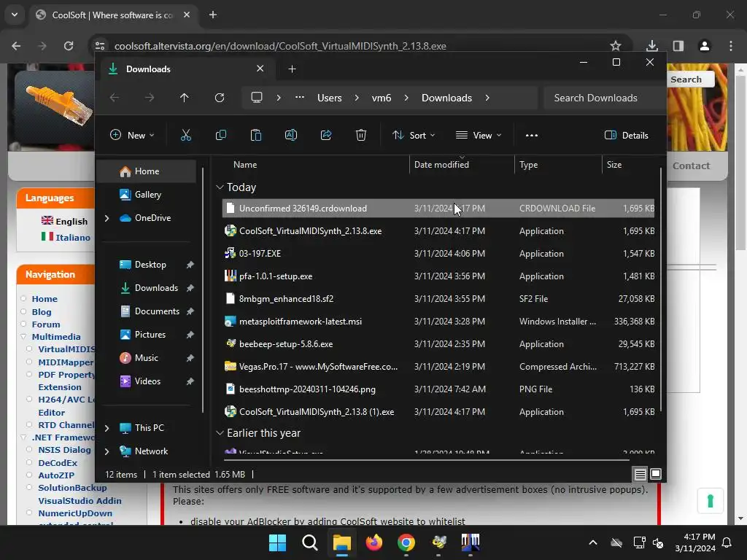Select metasploitframework-latest.msi file

(x=438, y=322)
